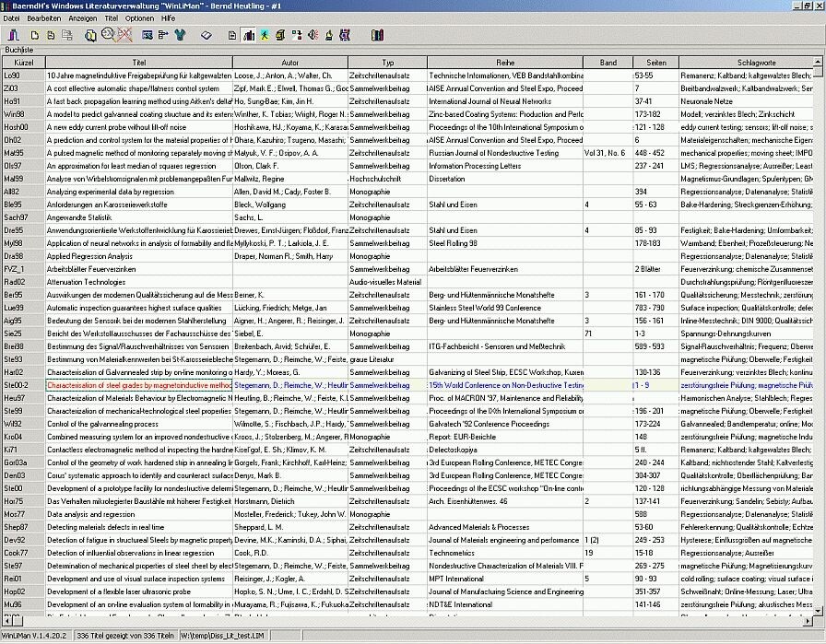Open the Anzeigen menu
The image size is (826, 644).
[83, 18]
